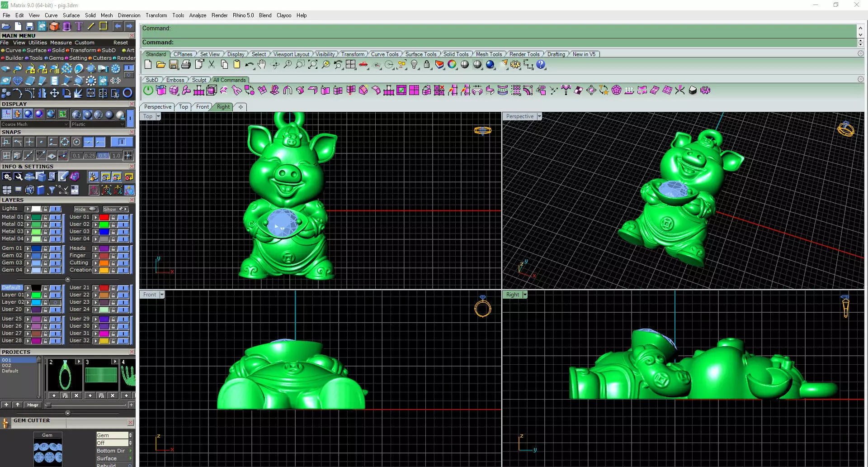The width and height of the screenshot is (868, 467).
Task: Open the Top viewport title dropdown arrow
Action: (158, 117)
